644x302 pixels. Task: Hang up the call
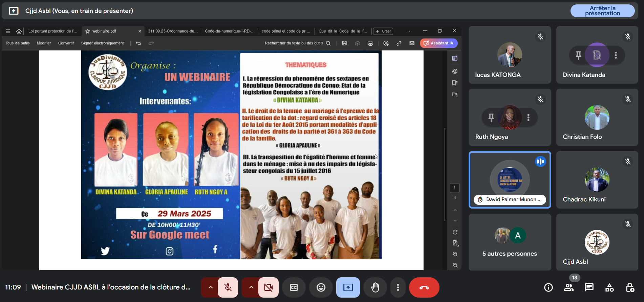tap(424, 287)
